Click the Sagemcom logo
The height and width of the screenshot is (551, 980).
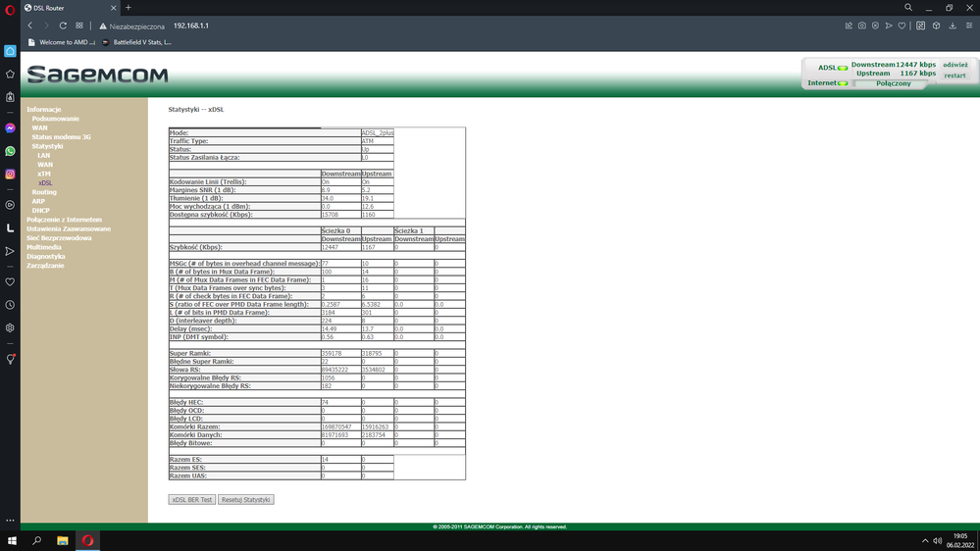[x=97, y=75]
